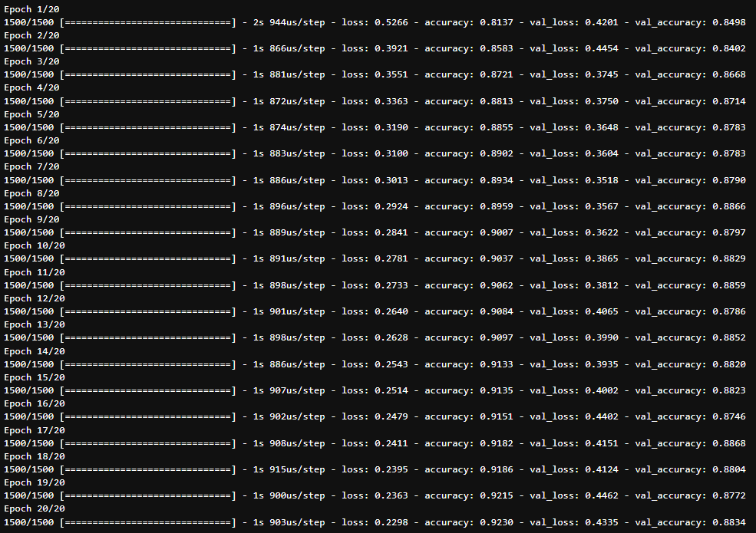Image resolution: width=756 pixels, height=533 pixels.
Task: Click the progress bar of Epoch 1/20
Action: [148, 23]
